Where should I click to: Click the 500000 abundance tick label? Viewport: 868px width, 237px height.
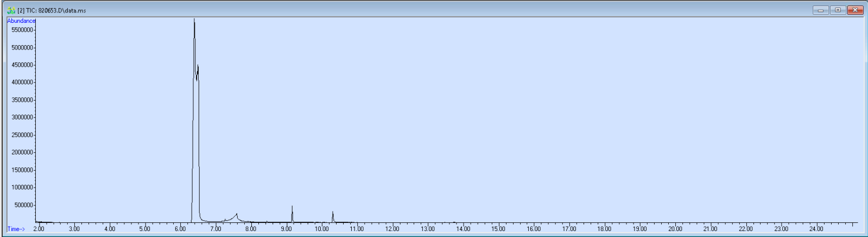point(24,205)
